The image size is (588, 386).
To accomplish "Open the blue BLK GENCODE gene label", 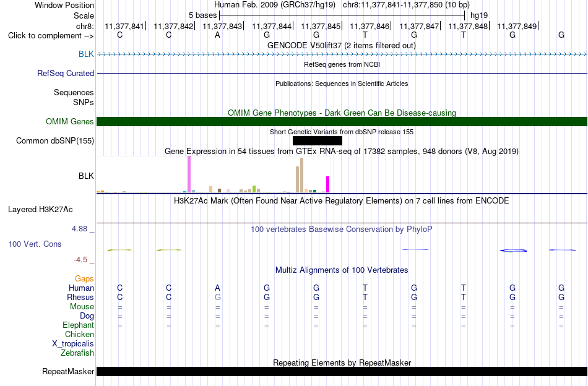I will (86, 54).
